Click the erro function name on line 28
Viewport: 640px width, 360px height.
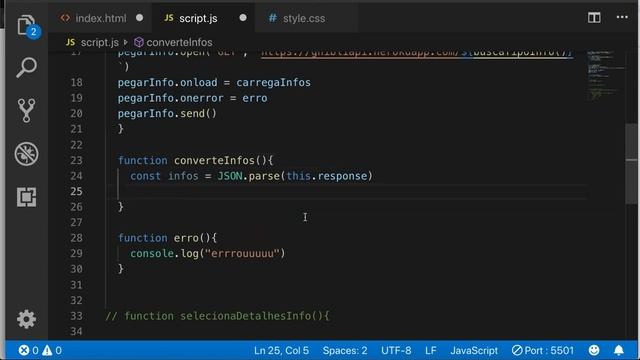pyautogui.click(x=186, y=238)
